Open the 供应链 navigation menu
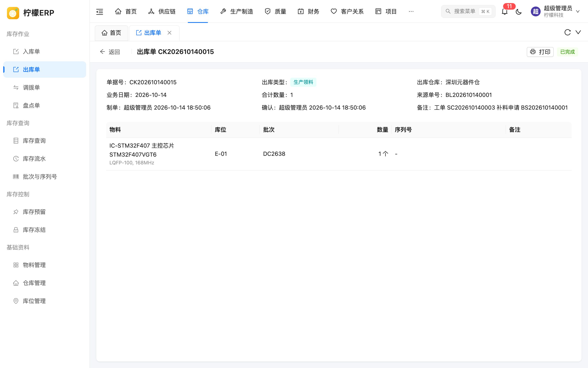This screenshot has height=368, width=588. point(162,11)
